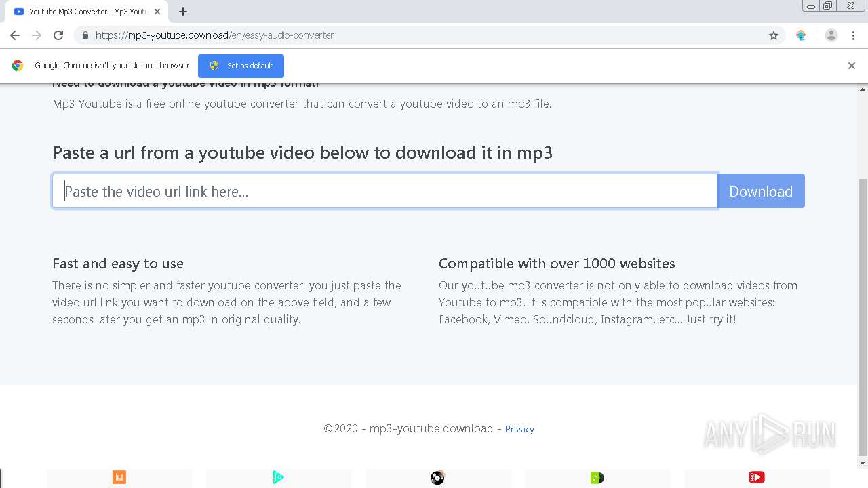This screenshot has height=488, width=868.
Task: Open a new browser tab
Action: (183, 12)
